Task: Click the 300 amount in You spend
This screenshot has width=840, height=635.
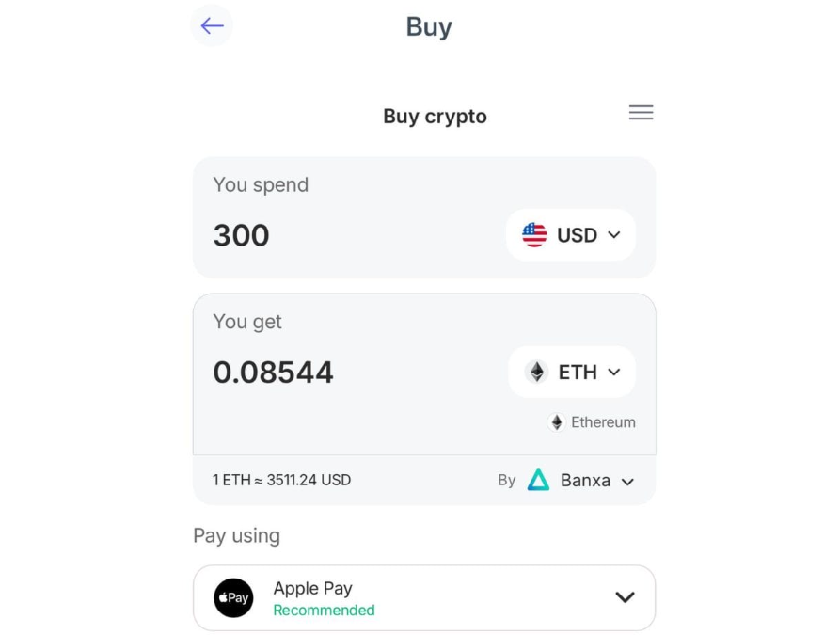Action: (241, 235)
